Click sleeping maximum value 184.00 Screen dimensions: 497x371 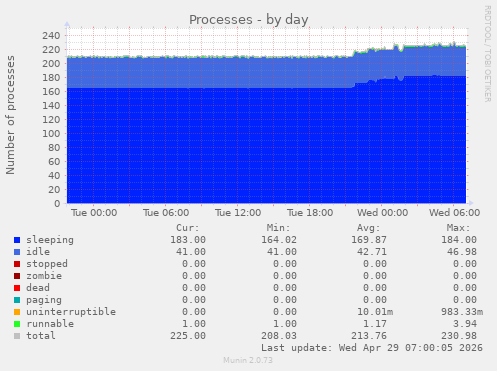point(459,240)
